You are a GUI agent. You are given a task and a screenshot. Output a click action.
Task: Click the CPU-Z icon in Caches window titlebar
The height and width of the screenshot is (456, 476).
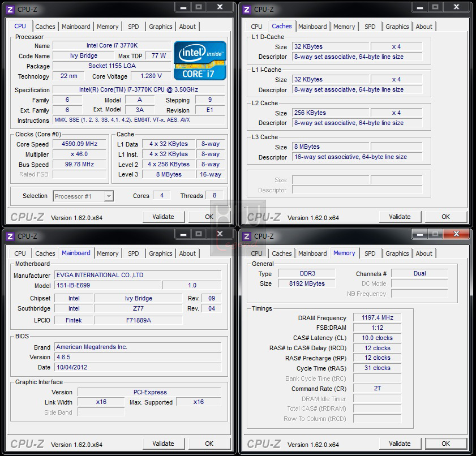click(x=247, y=10)
